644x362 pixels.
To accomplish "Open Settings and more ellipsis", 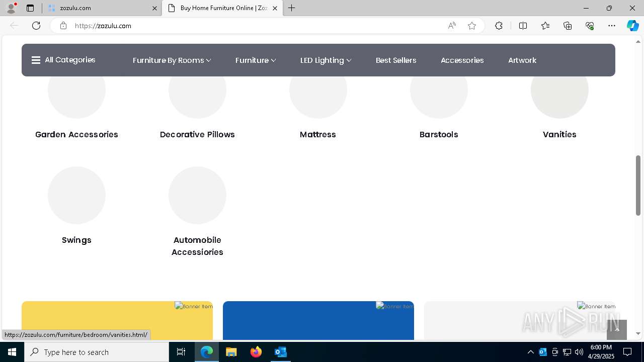I will point(612,26).
